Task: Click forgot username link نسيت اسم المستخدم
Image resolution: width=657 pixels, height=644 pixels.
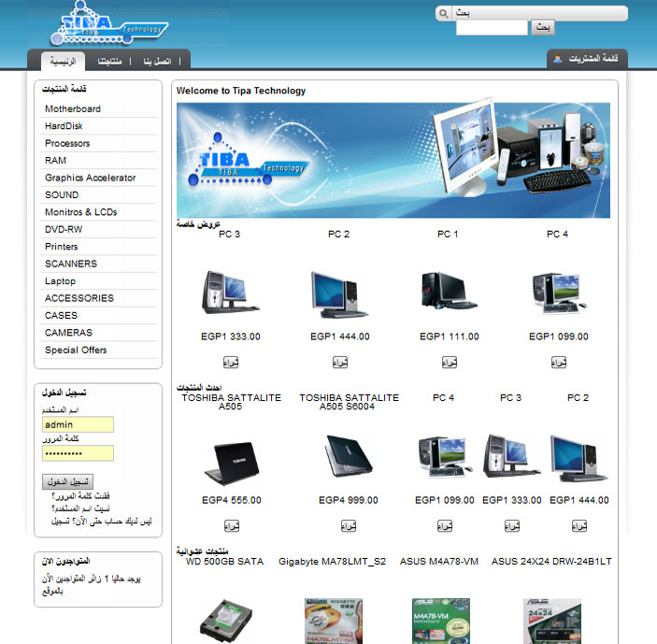Action: point(80,508)
